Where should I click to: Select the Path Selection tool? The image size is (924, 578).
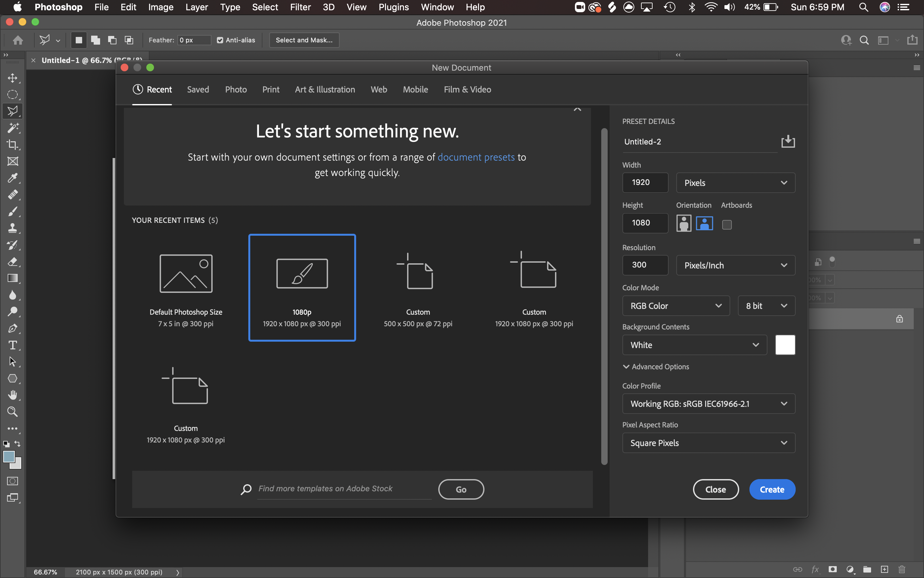[13, 362]
